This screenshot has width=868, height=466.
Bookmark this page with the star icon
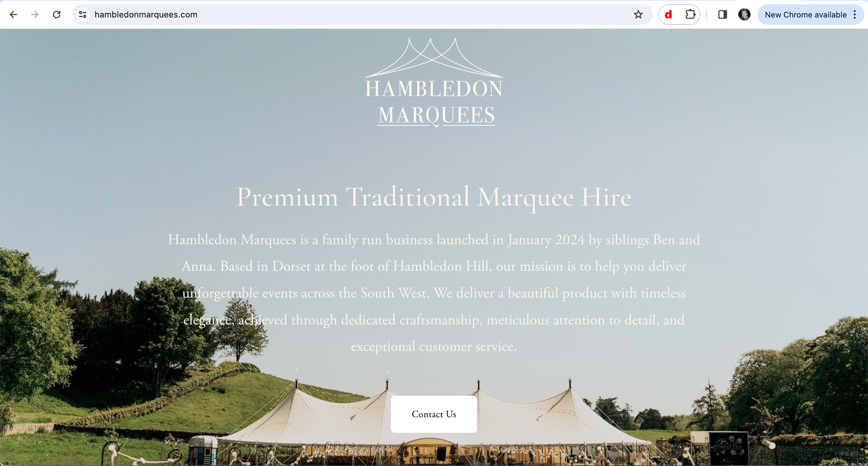638,14
